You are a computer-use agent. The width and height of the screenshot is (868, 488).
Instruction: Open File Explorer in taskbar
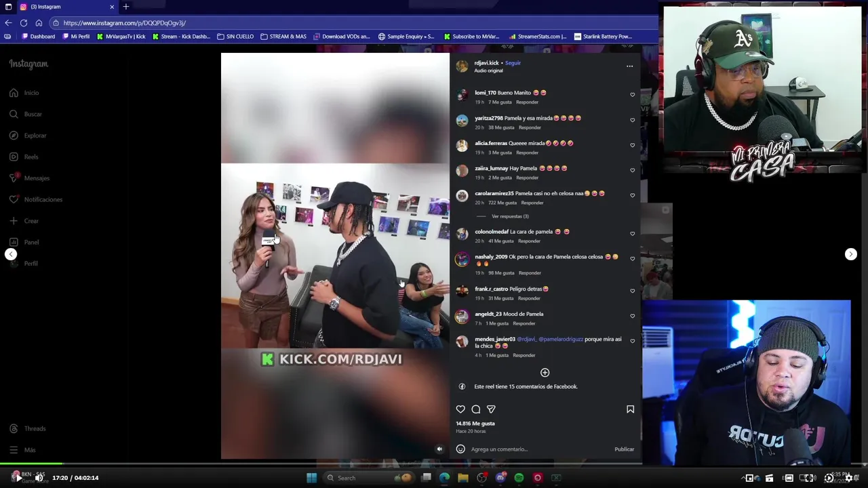click(x=463, y=478)
